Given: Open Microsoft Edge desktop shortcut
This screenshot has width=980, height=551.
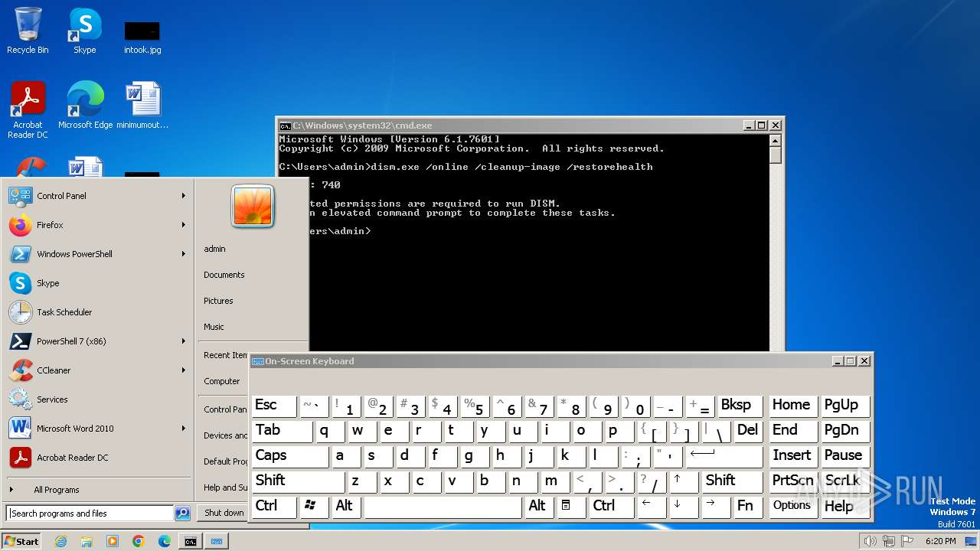Looking at the screenshot, I should (x=85, y=106).
